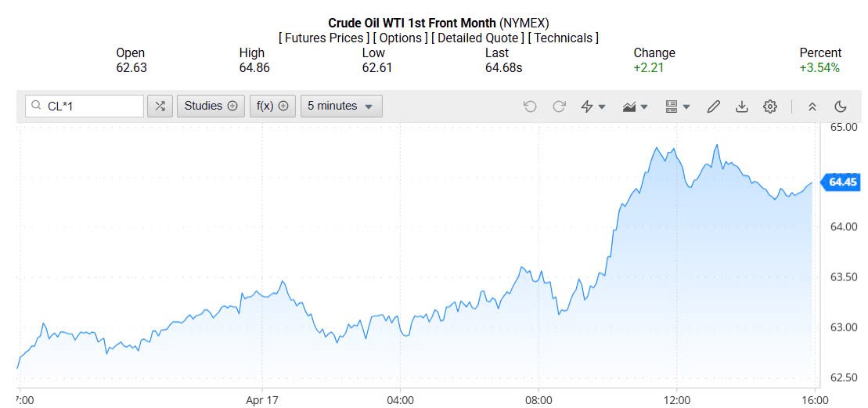The width and height of the screenshot is (868, 408).
Task: Open the Detailed Quote page
Action: coord(477,38)
